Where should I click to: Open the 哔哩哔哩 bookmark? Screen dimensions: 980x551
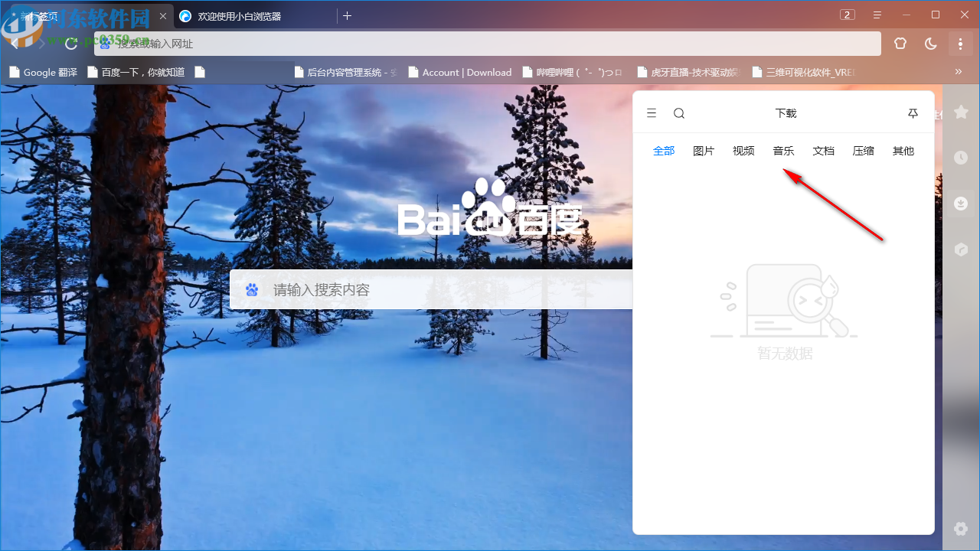pyautogui.click(x=574, y=72)
